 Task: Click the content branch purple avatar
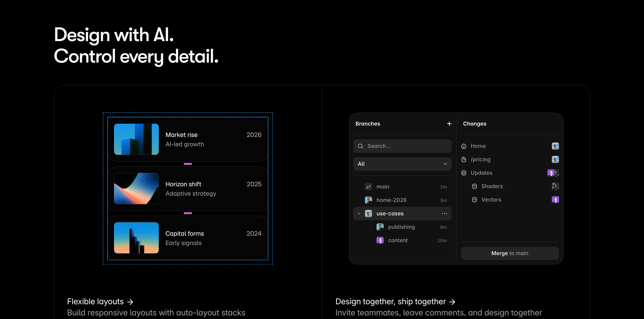(x=380, y=240)
